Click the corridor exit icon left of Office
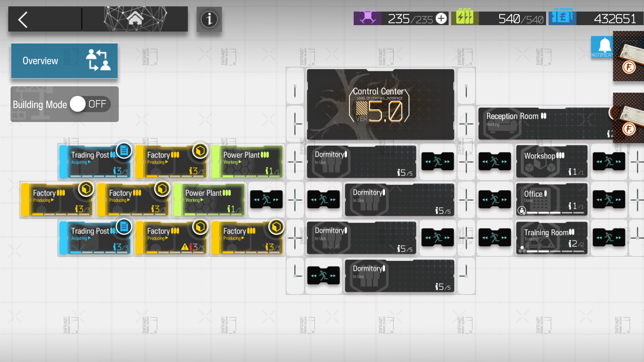644x362 pixels. [495, 199]
